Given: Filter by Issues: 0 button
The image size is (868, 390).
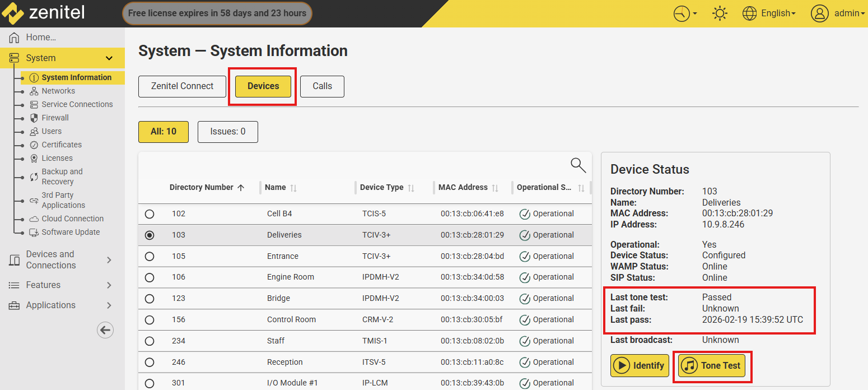Looking at the screenshot, I should [x=227, y=132].
